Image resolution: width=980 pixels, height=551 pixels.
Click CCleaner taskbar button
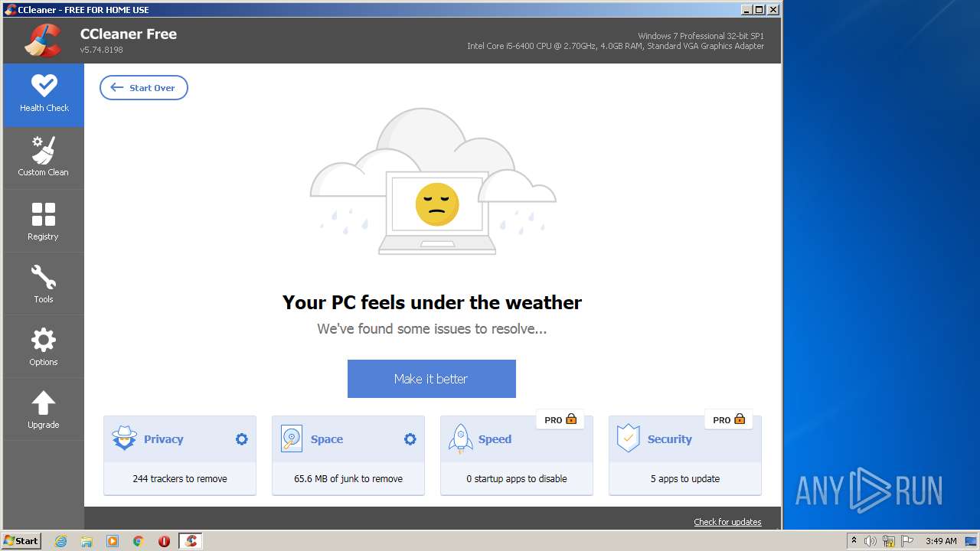191,541
